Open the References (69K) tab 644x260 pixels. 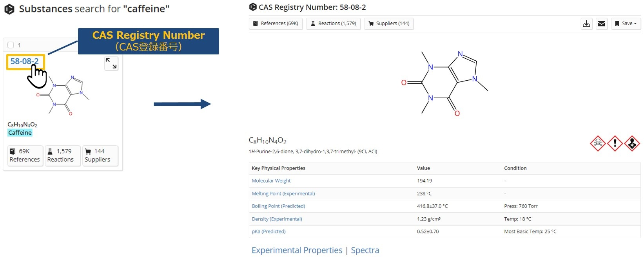pyautogui.click(x=276, y=24)
